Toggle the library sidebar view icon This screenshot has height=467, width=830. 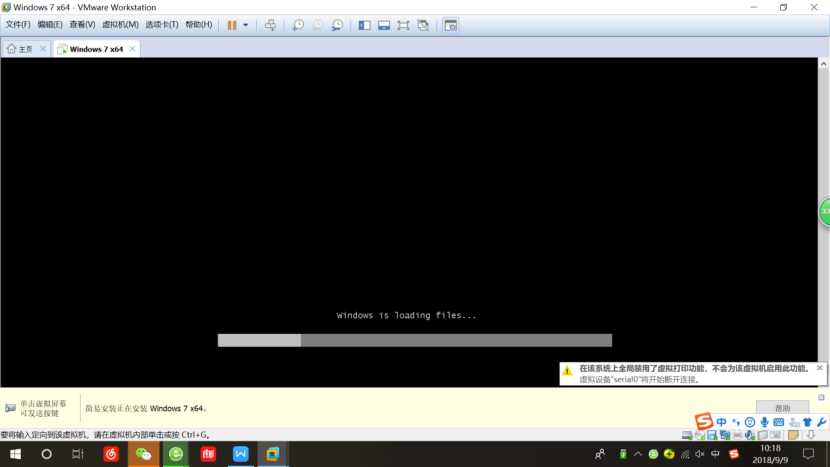point(364,25)
